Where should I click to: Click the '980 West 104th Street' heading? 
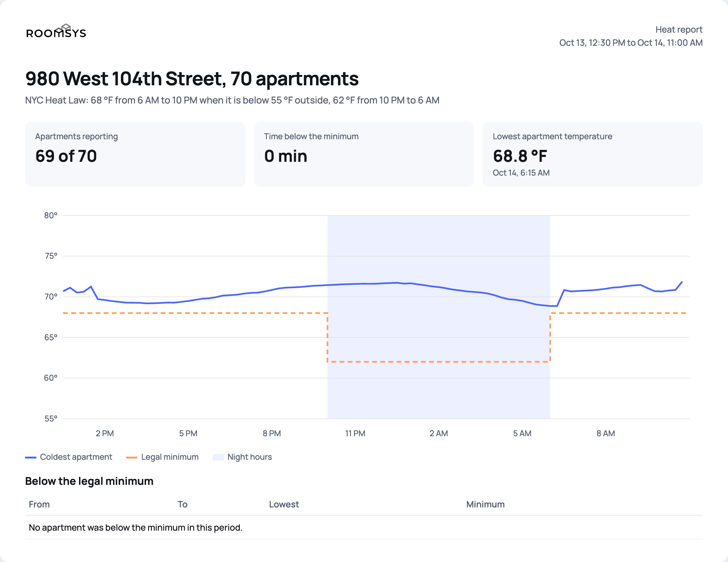click(192, 79)
